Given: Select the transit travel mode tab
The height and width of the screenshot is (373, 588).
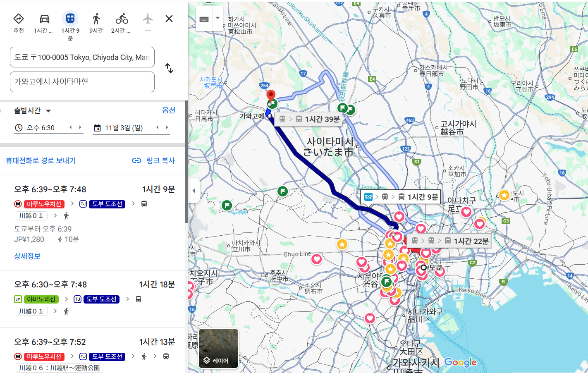Looking at the screenshot, I should (70, 26).
